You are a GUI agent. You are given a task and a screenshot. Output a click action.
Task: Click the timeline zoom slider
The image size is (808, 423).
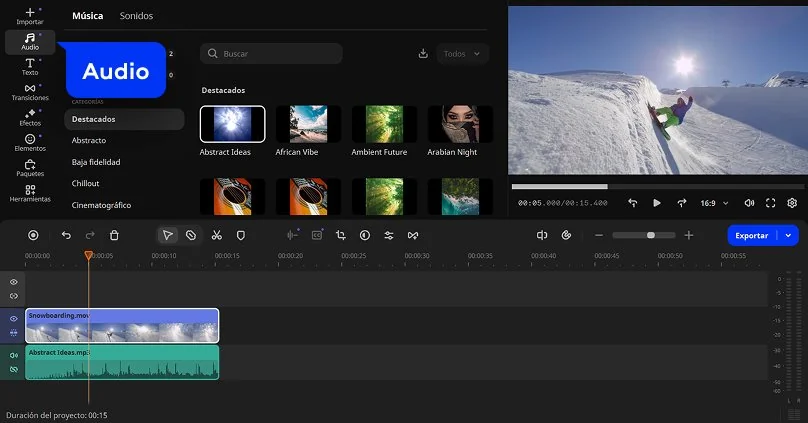click(650, 235)
